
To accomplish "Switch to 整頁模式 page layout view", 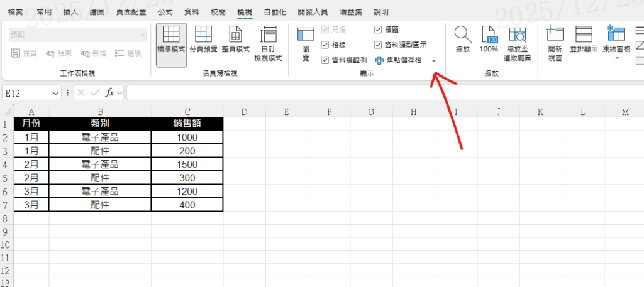I will [x=235, y=44].
